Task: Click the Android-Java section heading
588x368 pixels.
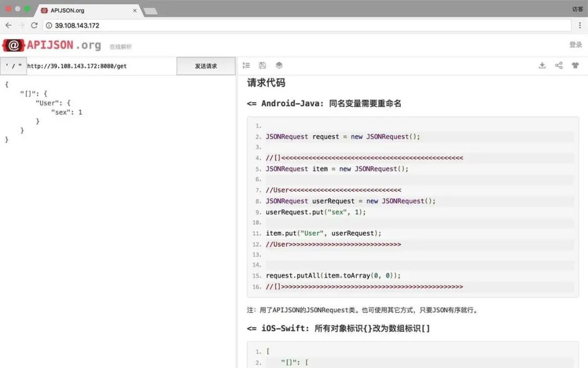Action: pyautogui.click(x=324, y=103)
